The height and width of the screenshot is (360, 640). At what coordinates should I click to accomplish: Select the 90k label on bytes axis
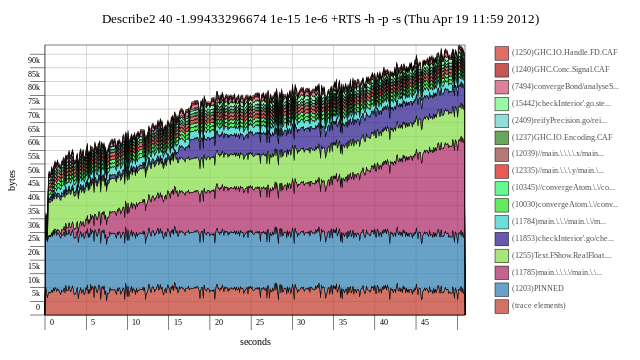pos(34,60)
